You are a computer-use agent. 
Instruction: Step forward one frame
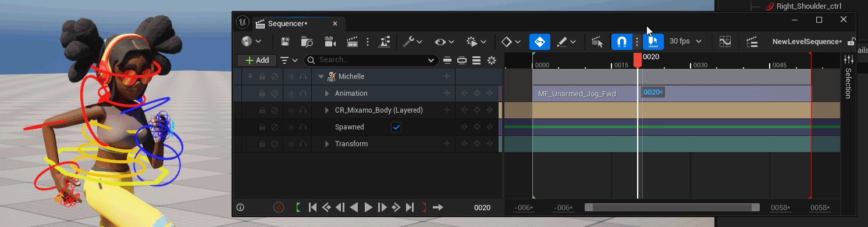point(382,207)
